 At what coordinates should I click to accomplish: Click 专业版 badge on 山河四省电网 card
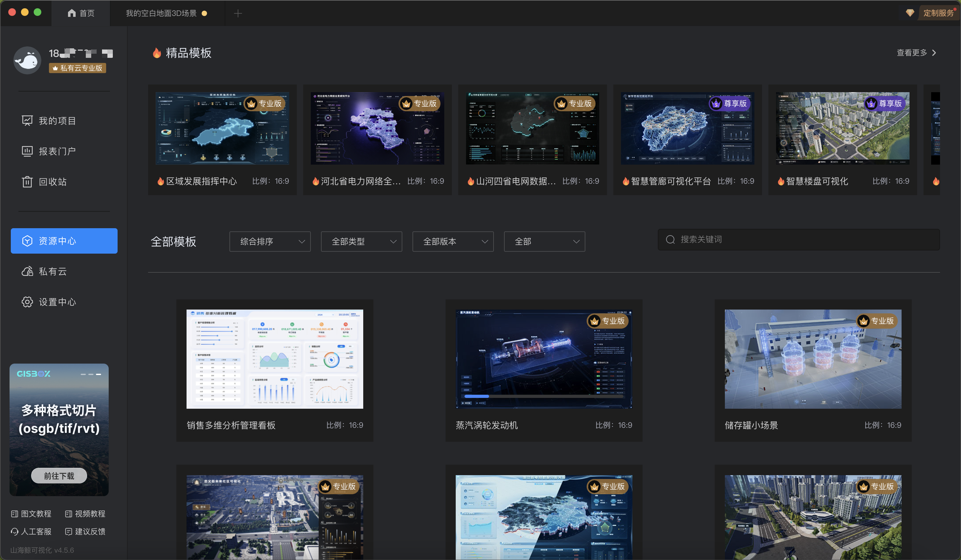[574, 103]
